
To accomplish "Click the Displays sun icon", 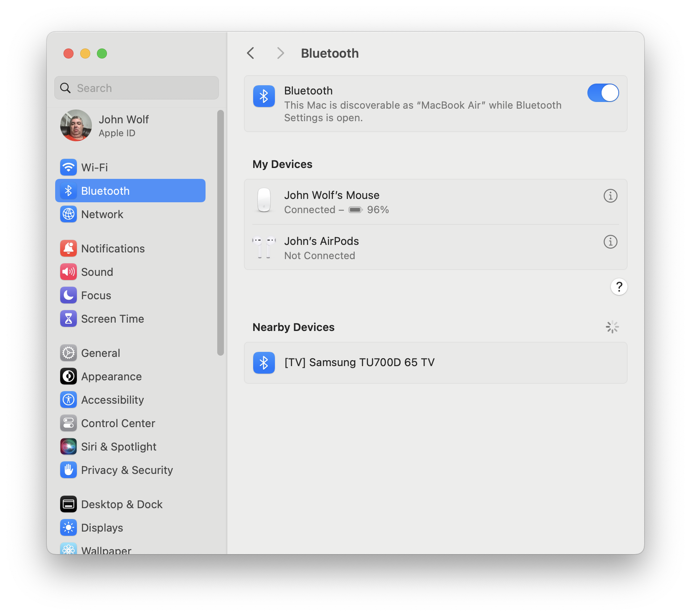I will point(69,527).
